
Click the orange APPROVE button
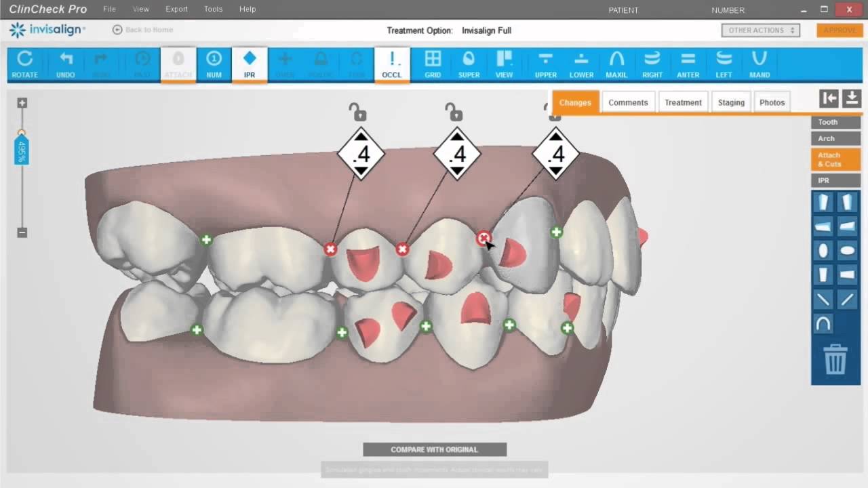[x=840, y=30]
